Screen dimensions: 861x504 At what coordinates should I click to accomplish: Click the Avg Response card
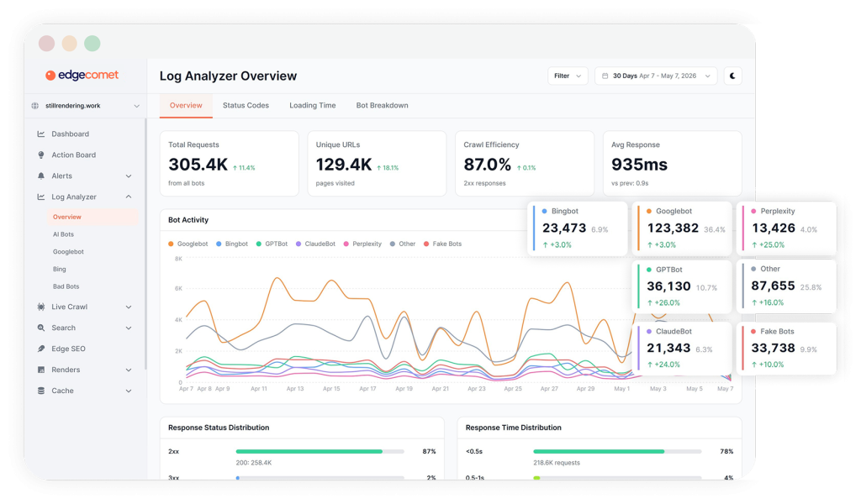[672, 163]
